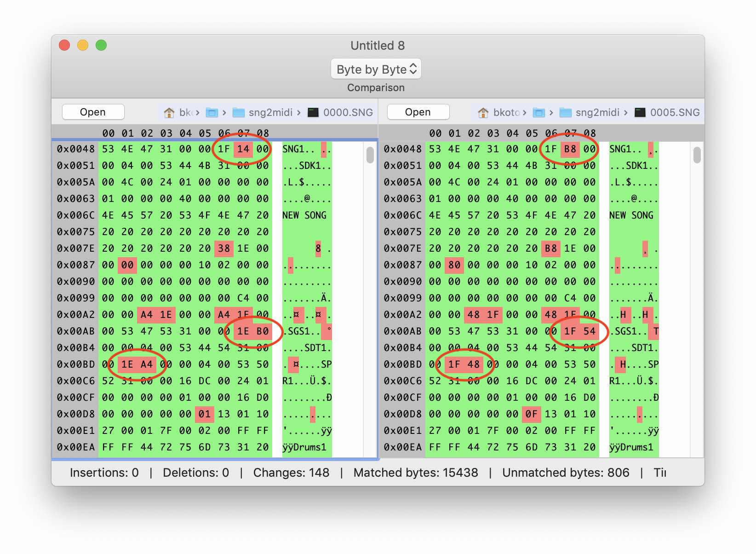Click the NEW SONG ASCII text in the 0000.SNG pane

(304, 215)
